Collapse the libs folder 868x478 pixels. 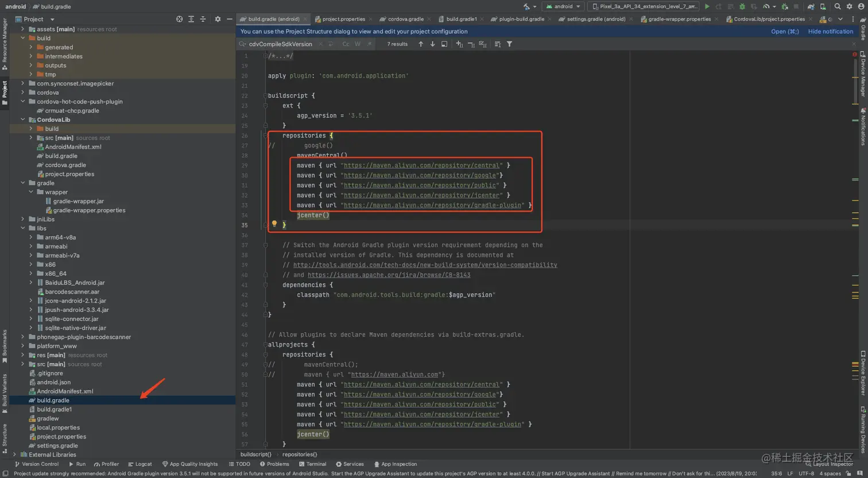[23, 228]
